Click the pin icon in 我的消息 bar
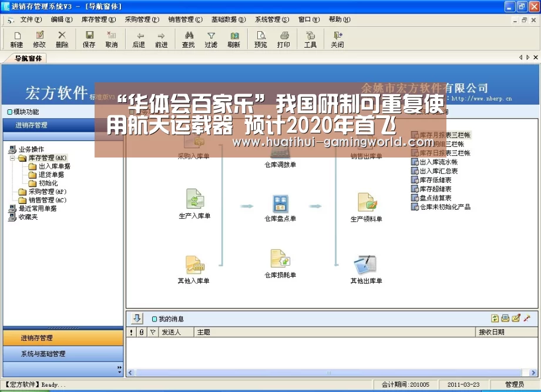Image resolution: width=541 pixels, height=392 pixels. (x=527, y=318)
